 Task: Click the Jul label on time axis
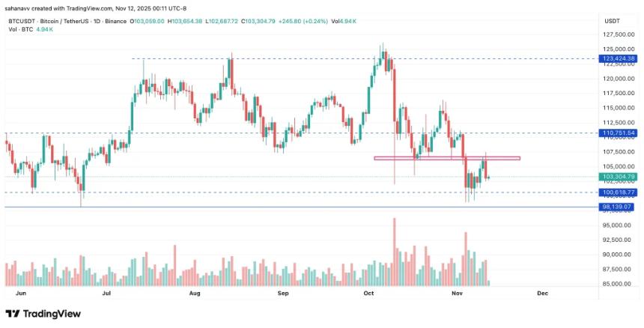(x=107, y=294)
